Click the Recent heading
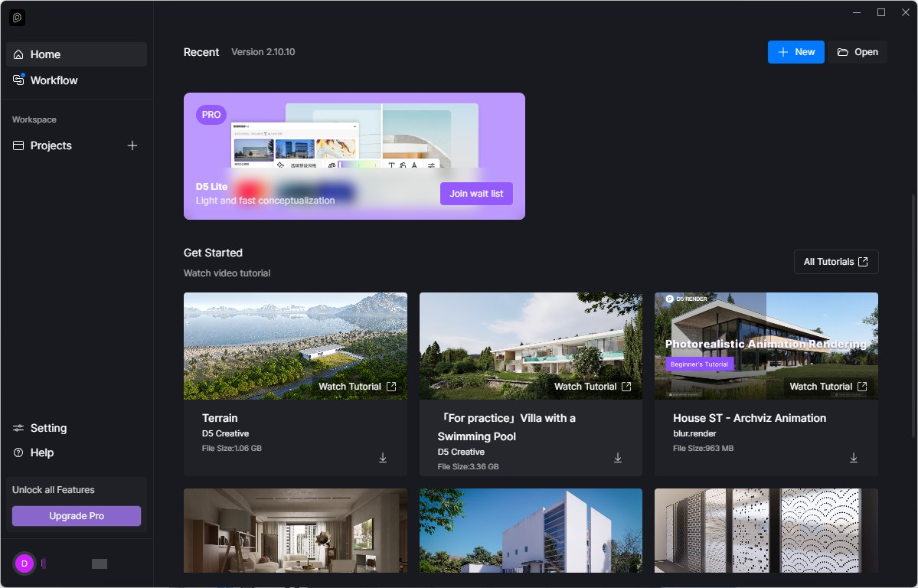Image resolution: width=918 pixels, height=588 pixels. 201,52
